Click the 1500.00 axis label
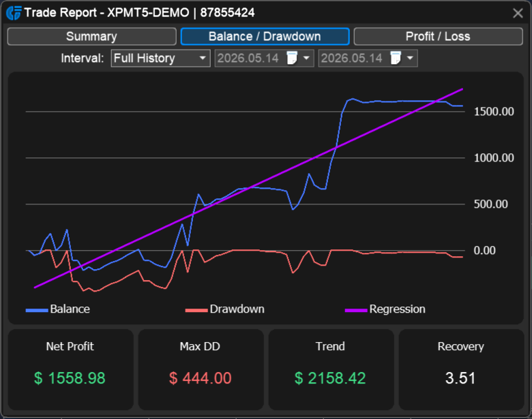The height and width of the screenshot is (419, 532). 494,112
